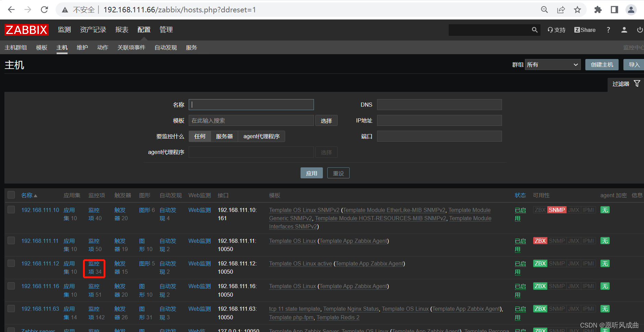Screen dimensions: 644x332
Task: Click the ZABBIX logo
Action: click(x=26, y=30)
